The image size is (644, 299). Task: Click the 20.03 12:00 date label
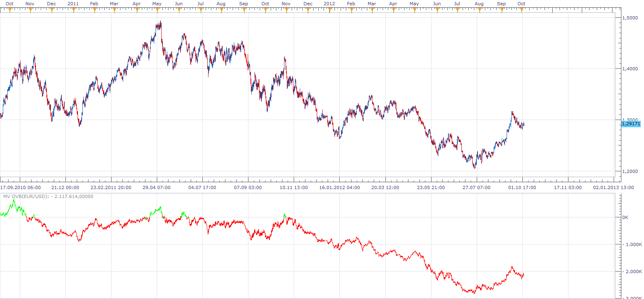(x=385, y=187)
